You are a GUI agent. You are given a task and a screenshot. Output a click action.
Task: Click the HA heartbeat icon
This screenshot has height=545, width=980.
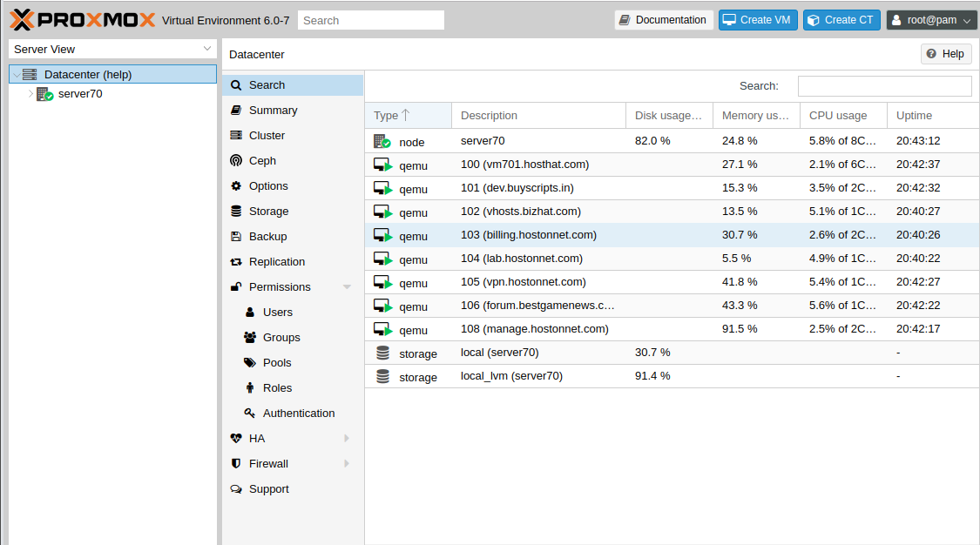click(x=235, y=439)
